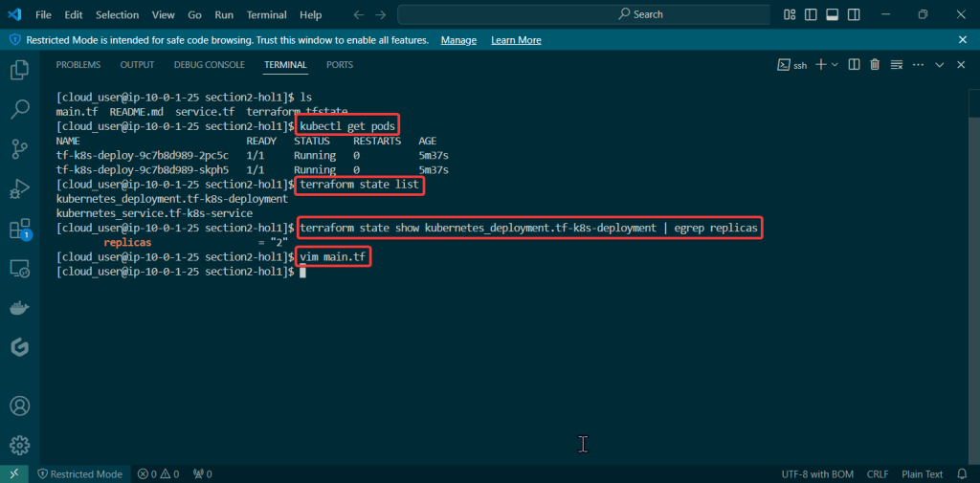The height and width of the screenshot is (483, 980).
Task: Switch to the DEBUG CONSOLE tab
Action: tap(209, 65)
